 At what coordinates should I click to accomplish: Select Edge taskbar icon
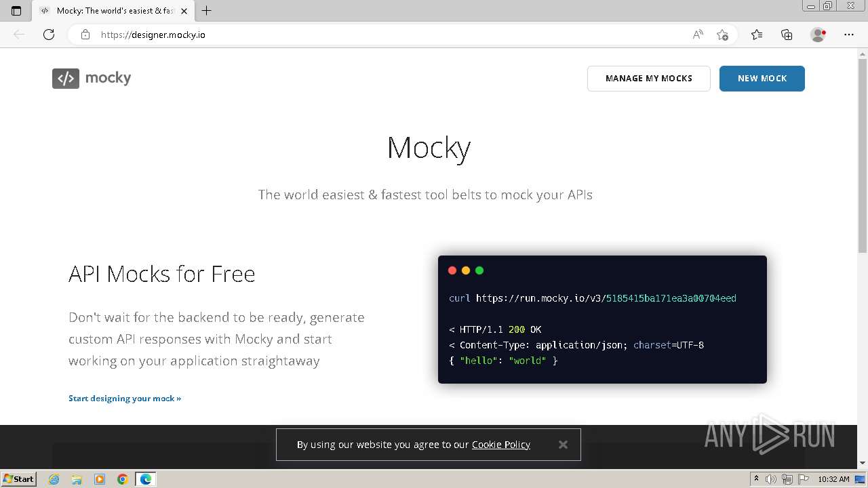[x=146, y=479]
